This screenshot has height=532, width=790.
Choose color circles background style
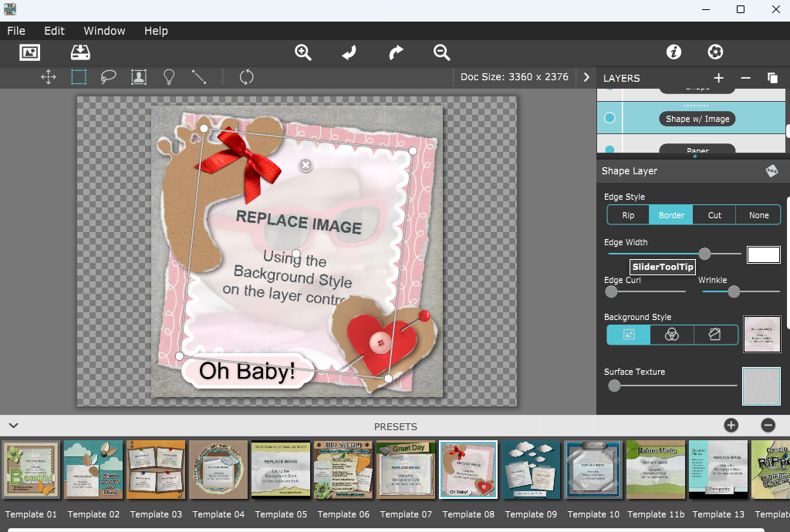pyautogui.click(x=672, y=335)
